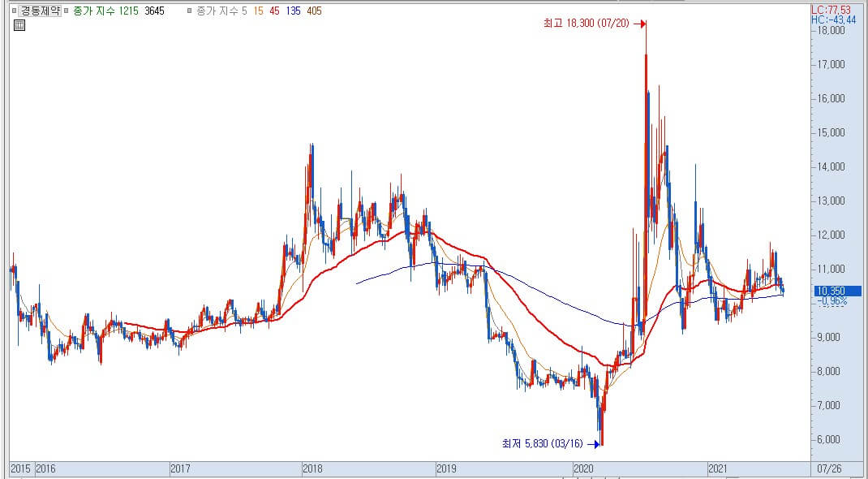Select the blue 135 moving average period
The height and width of the screenshot is (479, 868).
(x=294, y=11)
